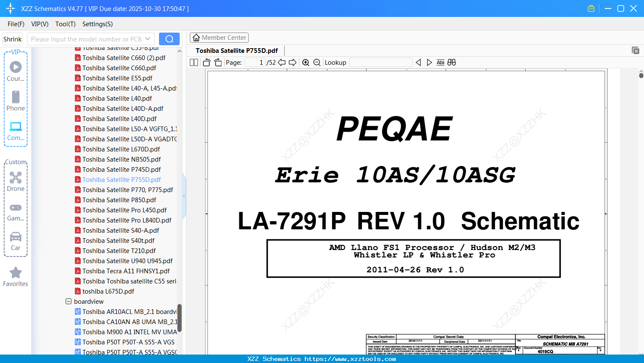Open the model number dropdown arrow

[148, 39]
